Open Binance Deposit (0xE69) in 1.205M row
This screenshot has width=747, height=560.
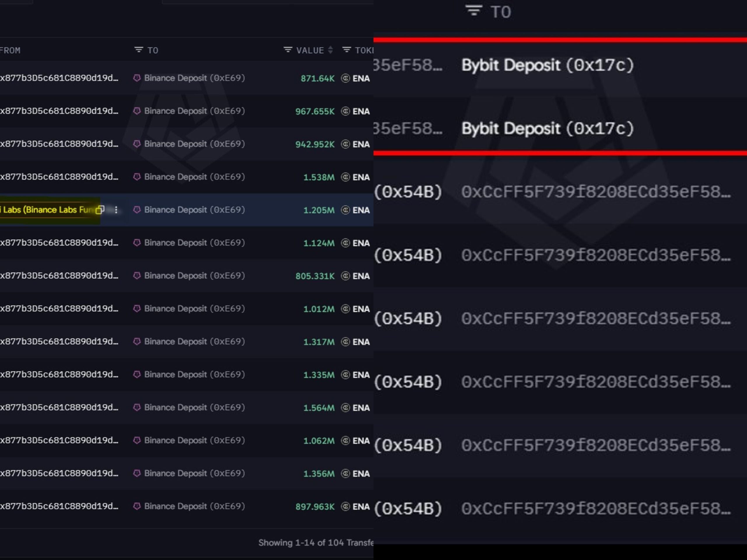click(x=195, y=210)
